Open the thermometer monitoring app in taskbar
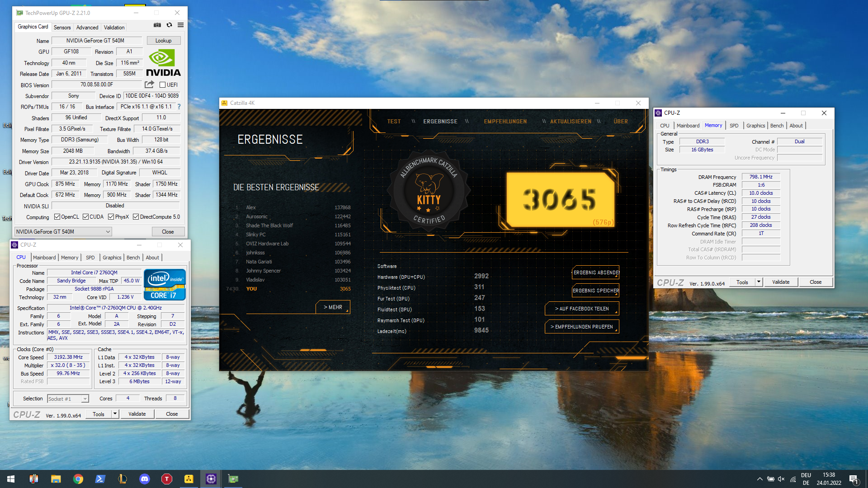The width and height of the screenshot is (868, 488). pos(33,479)
